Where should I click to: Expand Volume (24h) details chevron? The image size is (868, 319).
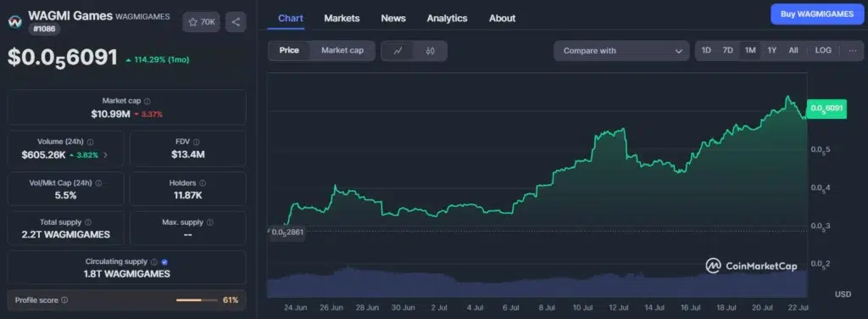coord(105,155)
